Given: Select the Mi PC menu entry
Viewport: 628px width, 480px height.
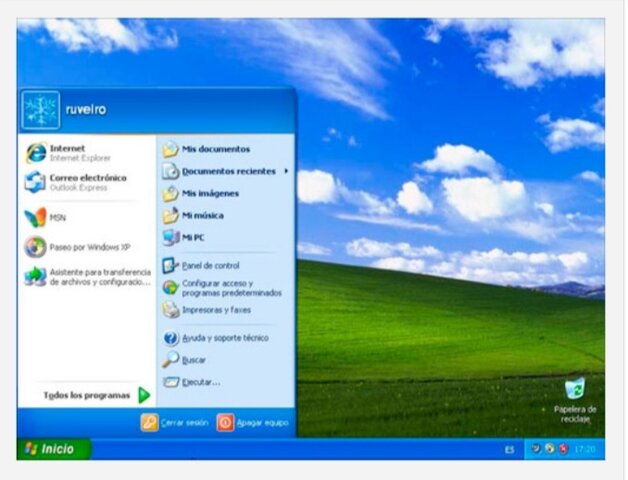Looking at the screenshot, I should pos(225,238).
